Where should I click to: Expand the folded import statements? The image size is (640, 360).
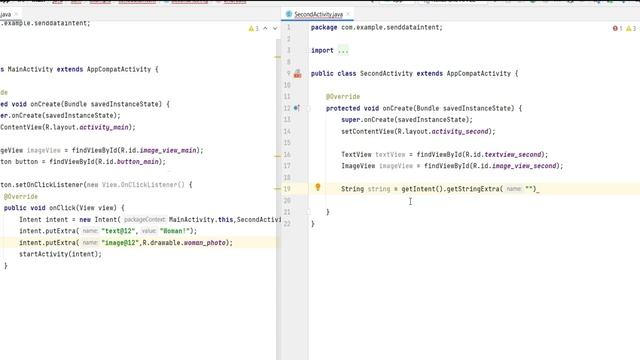(343, 51)
